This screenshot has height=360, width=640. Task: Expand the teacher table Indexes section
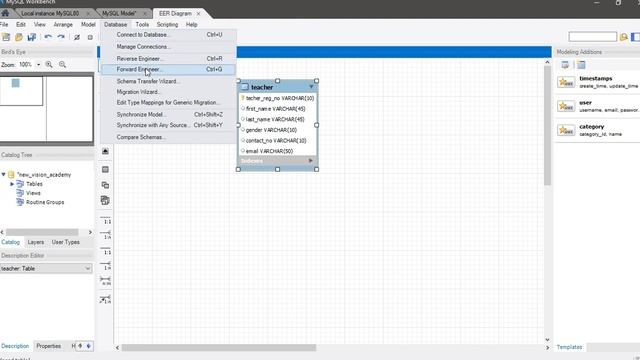tap(311, 161)
